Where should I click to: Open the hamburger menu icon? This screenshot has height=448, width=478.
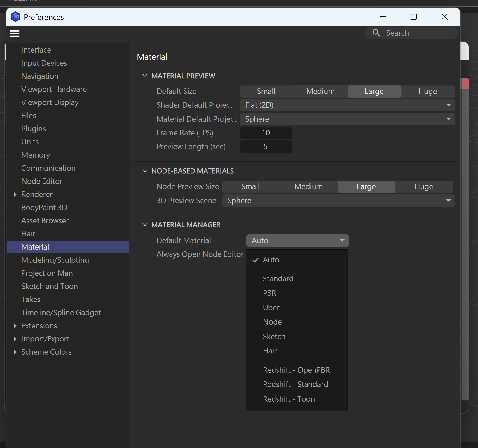(15, 34)
